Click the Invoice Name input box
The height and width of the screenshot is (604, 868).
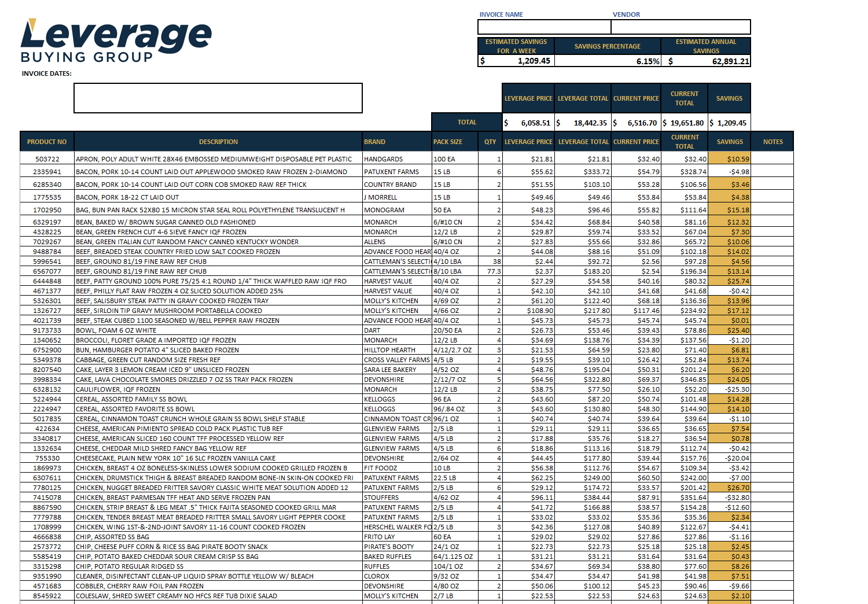[544, 27]
